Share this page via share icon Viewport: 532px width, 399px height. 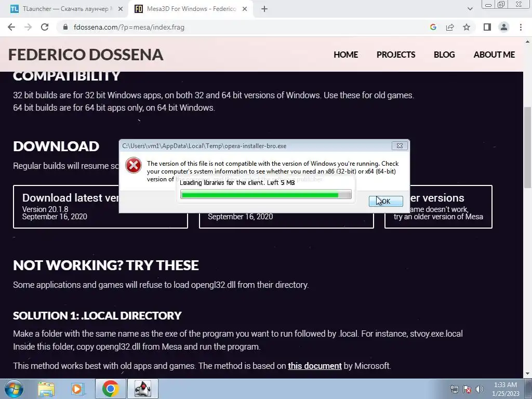click(x=450, y=27)
